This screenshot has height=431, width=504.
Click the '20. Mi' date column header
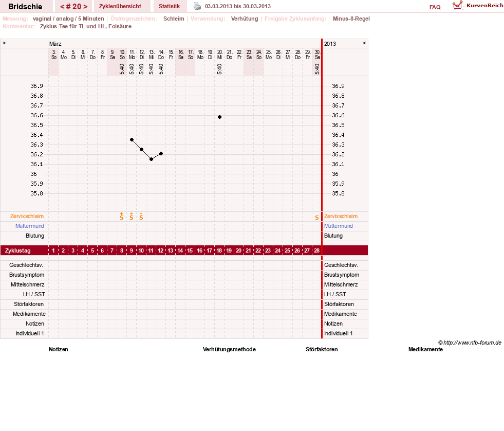coord(219,55)
